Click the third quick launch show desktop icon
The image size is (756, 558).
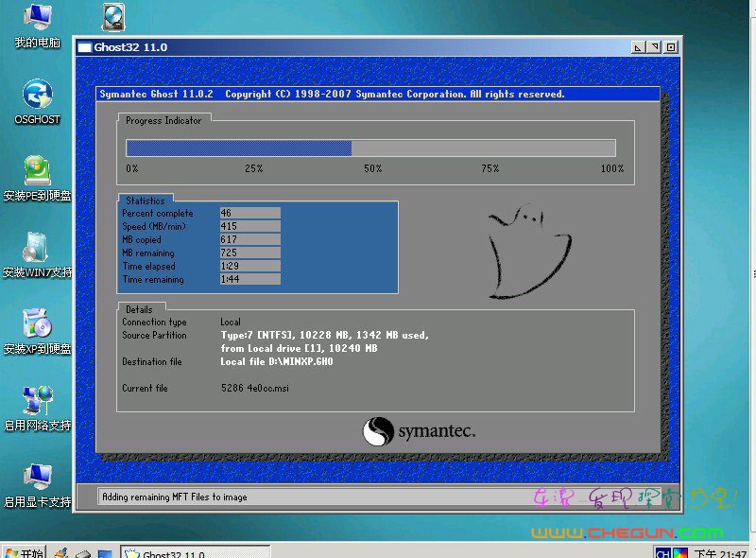105,553
